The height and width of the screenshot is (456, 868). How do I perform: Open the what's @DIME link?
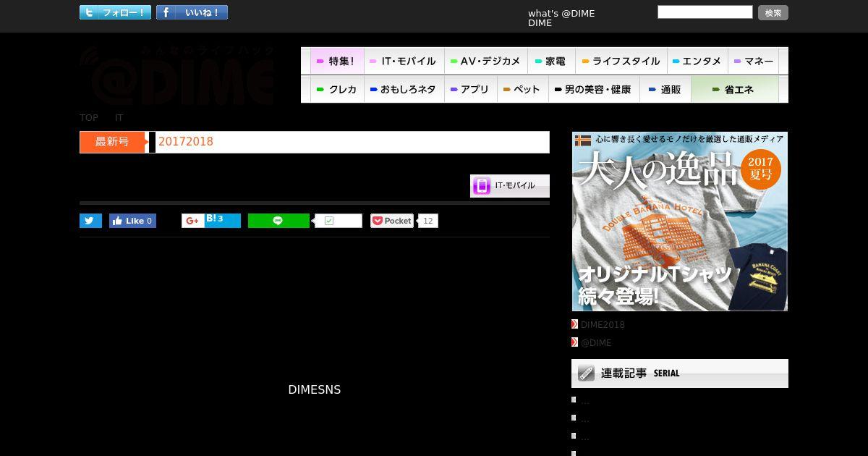(561, 13)
